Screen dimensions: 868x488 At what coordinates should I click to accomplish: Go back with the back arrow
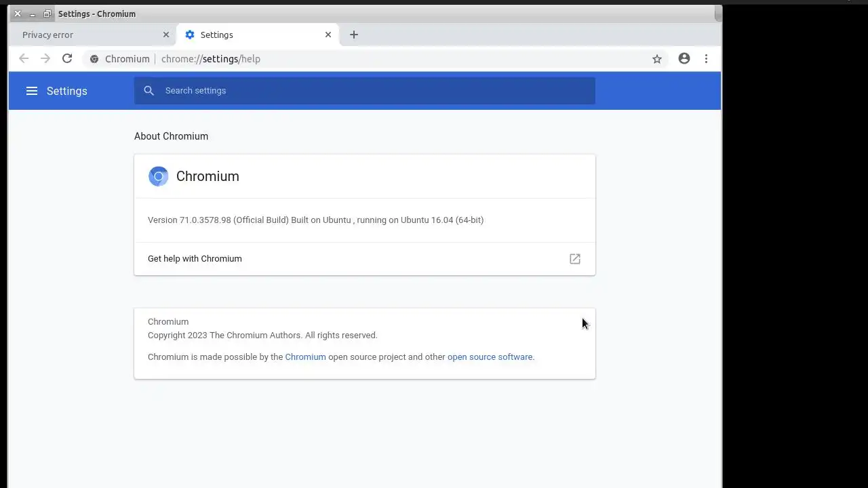tap(24, 59)
